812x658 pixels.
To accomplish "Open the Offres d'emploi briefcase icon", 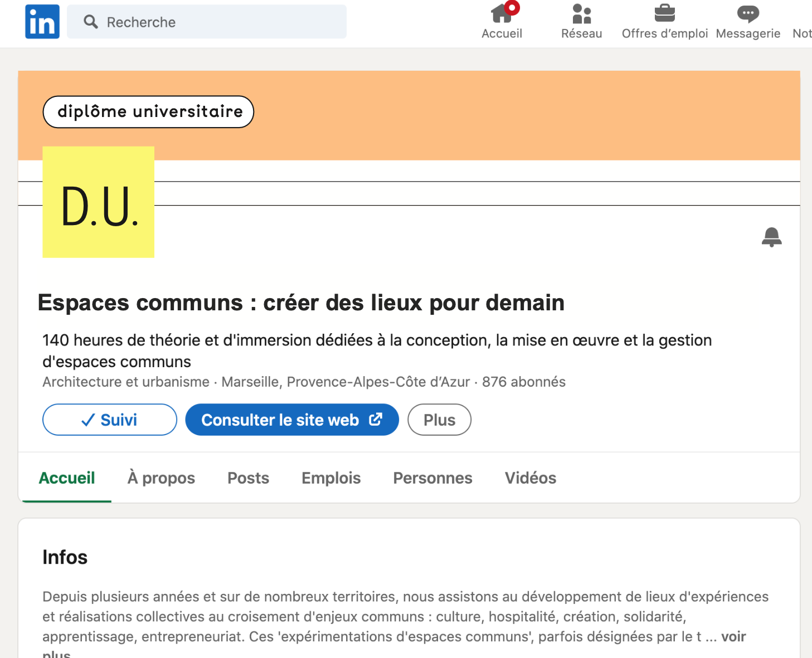I will pyautogui.click(x=664, y=14).
